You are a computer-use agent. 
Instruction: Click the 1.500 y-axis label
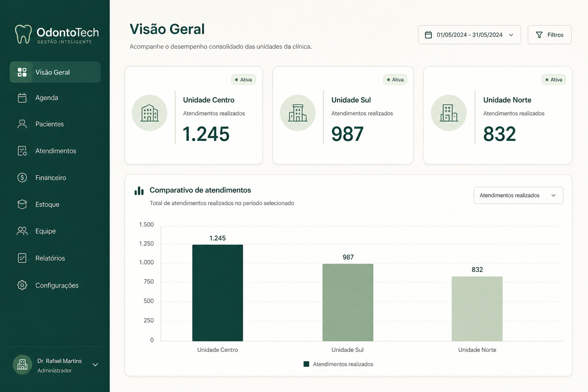[x=146, y=224]
